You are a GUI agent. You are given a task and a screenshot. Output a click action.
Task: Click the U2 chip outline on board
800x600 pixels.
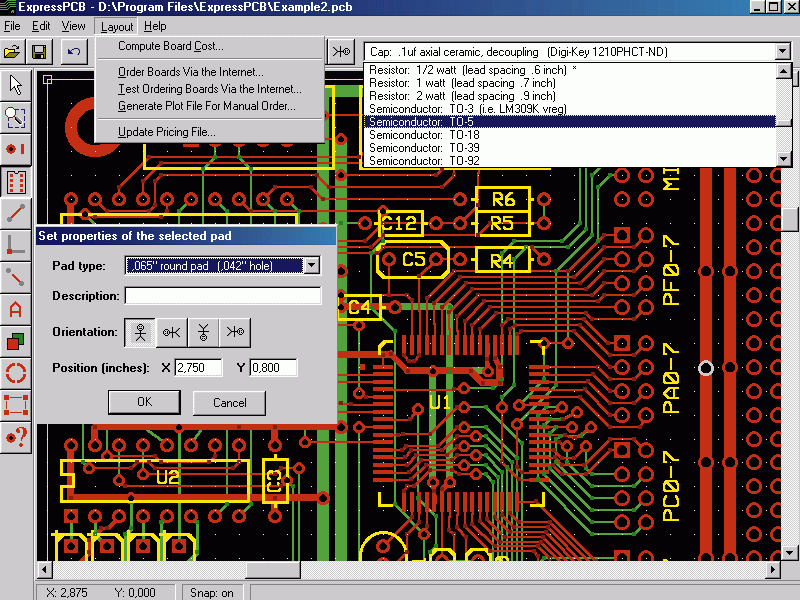point(155,480)
